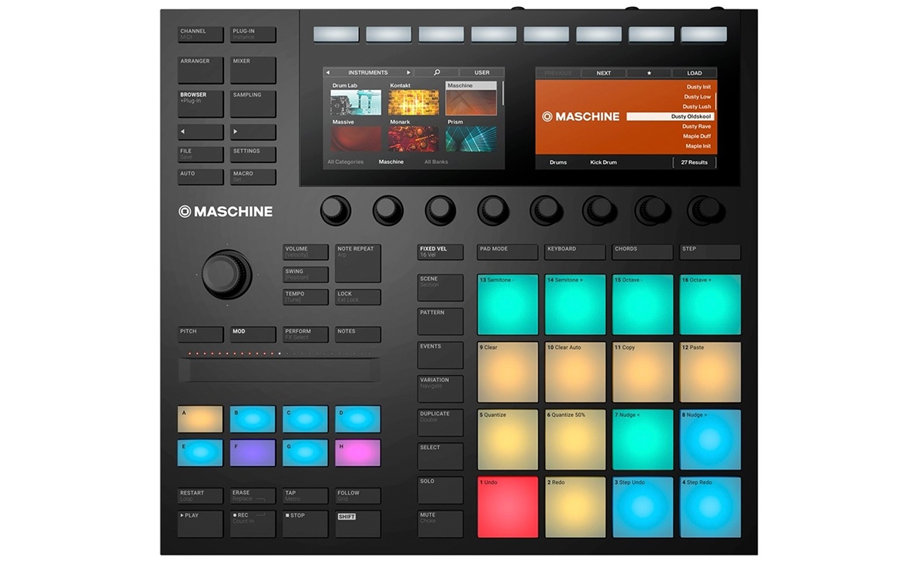924x567 pixels.
Task: Switch to the USER tab on display
Action: 482,72
